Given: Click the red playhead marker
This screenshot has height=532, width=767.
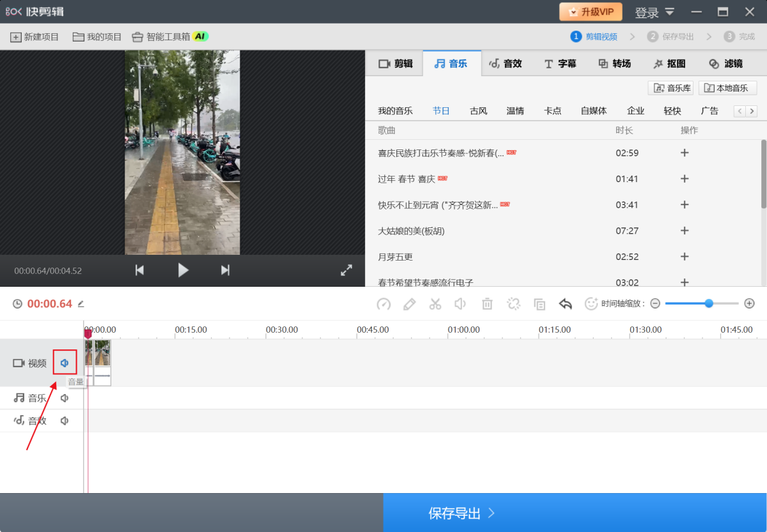Looking at the screenshot, I should 88,333.
